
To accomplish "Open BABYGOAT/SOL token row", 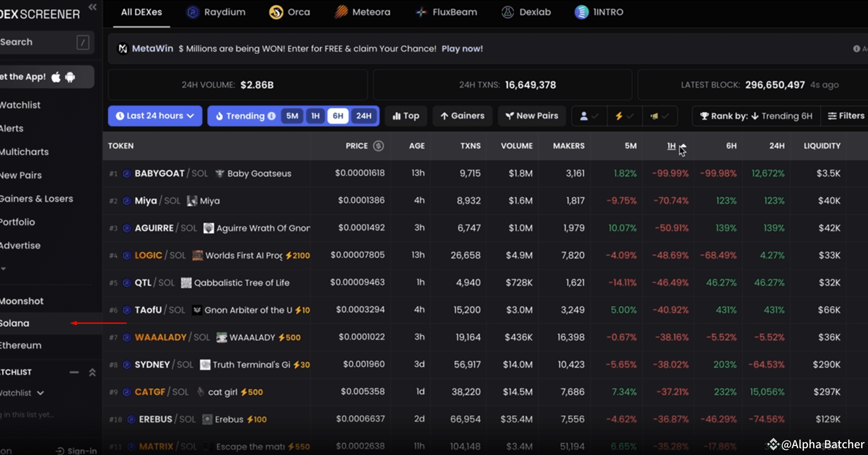I will [485, 174].
